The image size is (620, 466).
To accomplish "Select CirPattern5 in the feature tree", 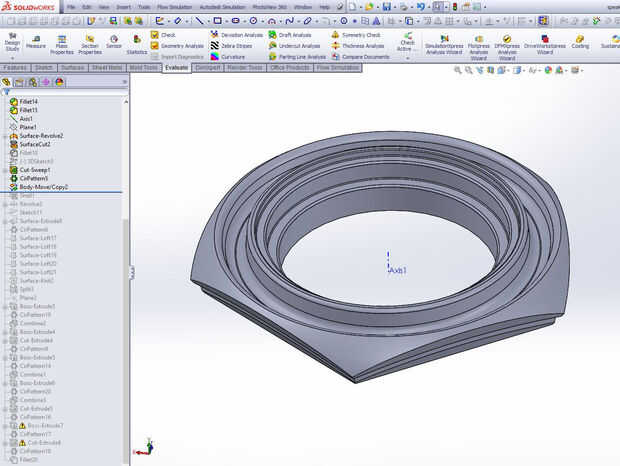I will 34,178.
